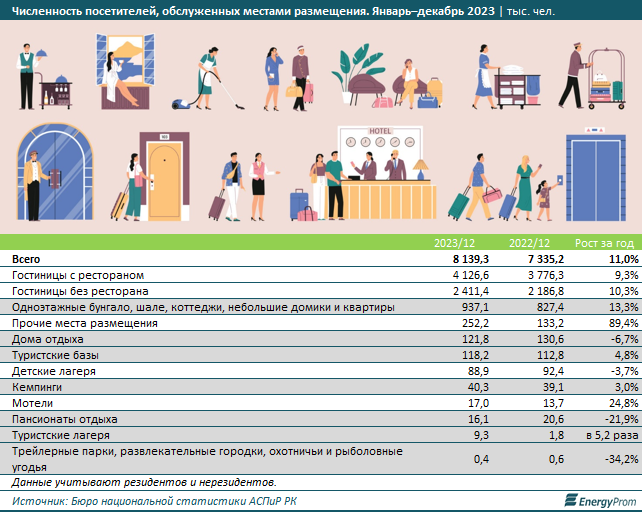Click the bellhop pushing luggage trolley
Viewport: 642px width, 512px height.
coord(593,76)
